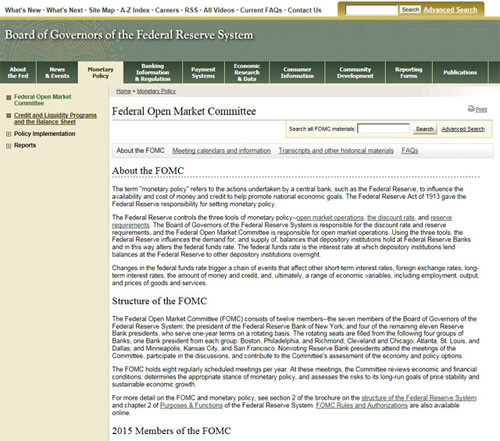Screen dimensions: 500x441
Task: Open Economic Research & Data menu
Action: (x=247, y=73)
